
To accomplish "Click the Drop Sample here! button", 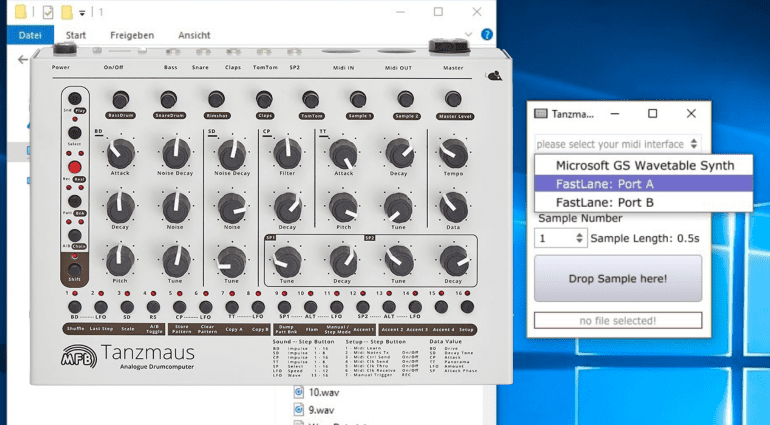I will coord(617,279).
